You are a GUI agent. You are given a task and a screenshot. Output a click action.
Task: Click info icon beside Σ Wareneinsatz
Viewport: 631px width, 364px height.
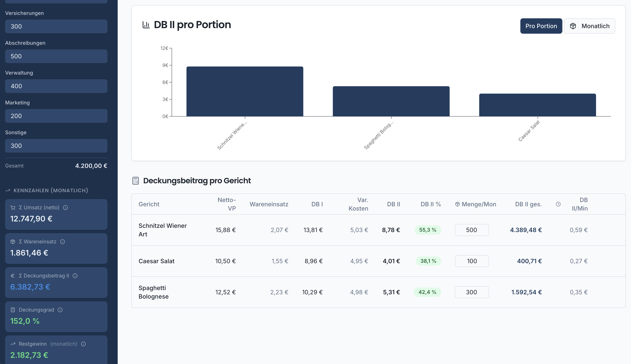pyautogui.click(x=62, y=241)
